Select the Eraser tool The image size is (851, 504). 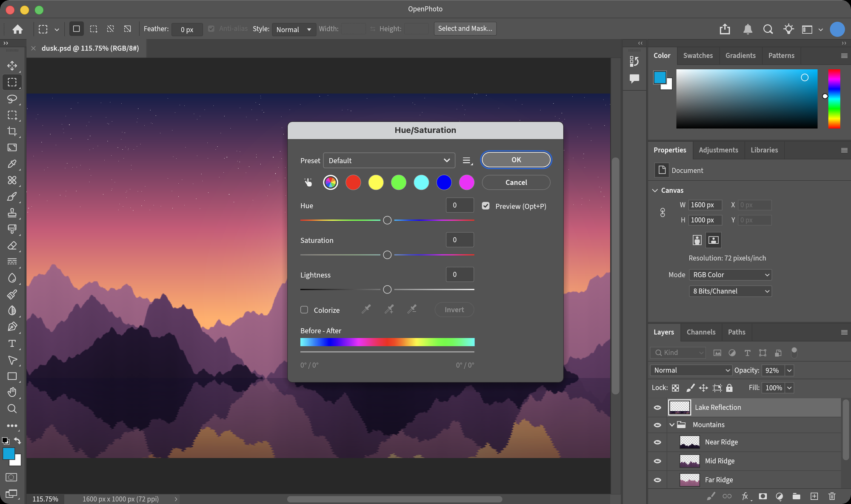pyautogui.click(x=12, y=245)
